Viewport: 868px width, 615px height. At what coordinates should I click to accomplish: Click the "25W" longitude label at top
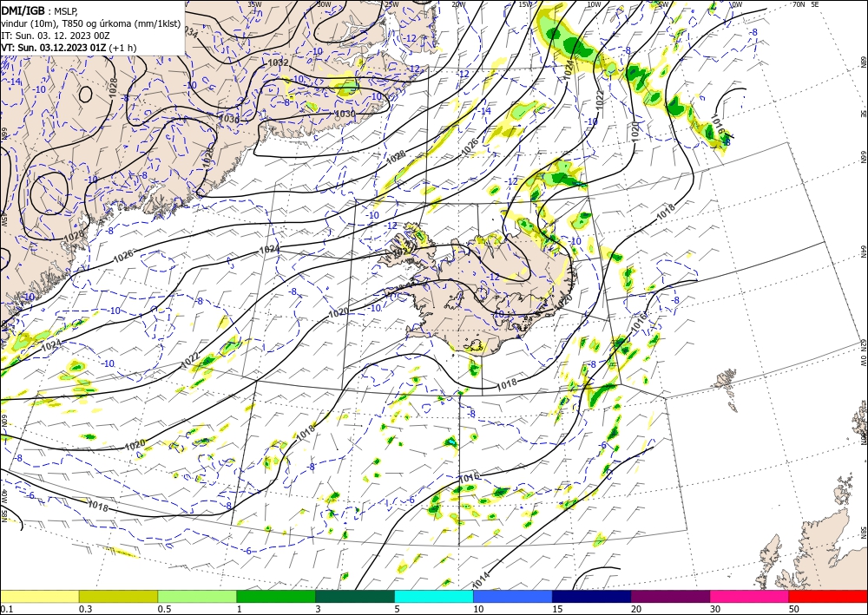391,4
